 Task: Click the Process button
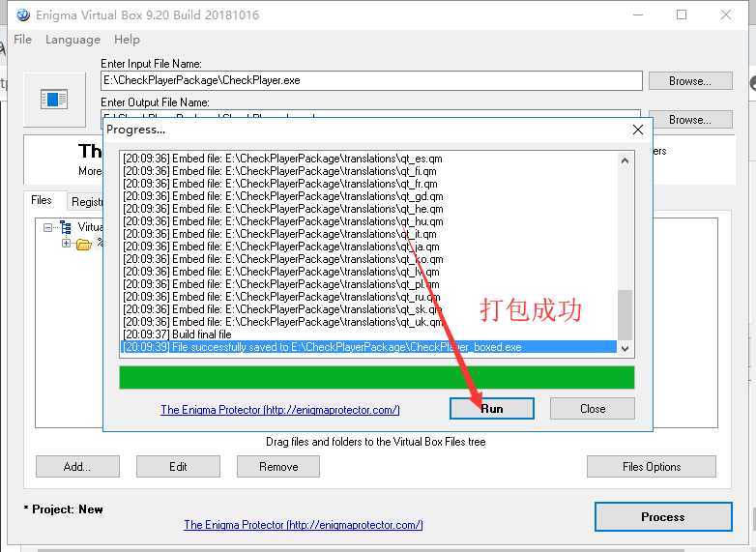663,517
